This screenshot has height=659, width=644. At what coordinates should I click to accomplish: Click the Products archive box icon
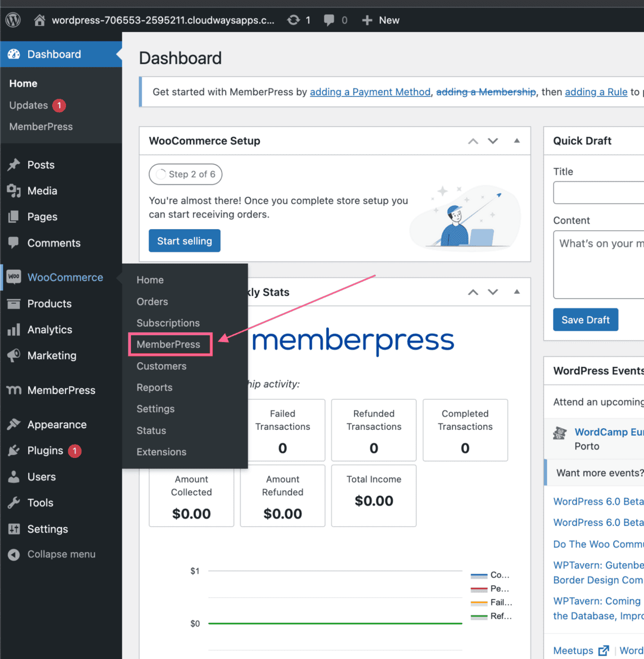pyautogui.click(x=14, y=304)
